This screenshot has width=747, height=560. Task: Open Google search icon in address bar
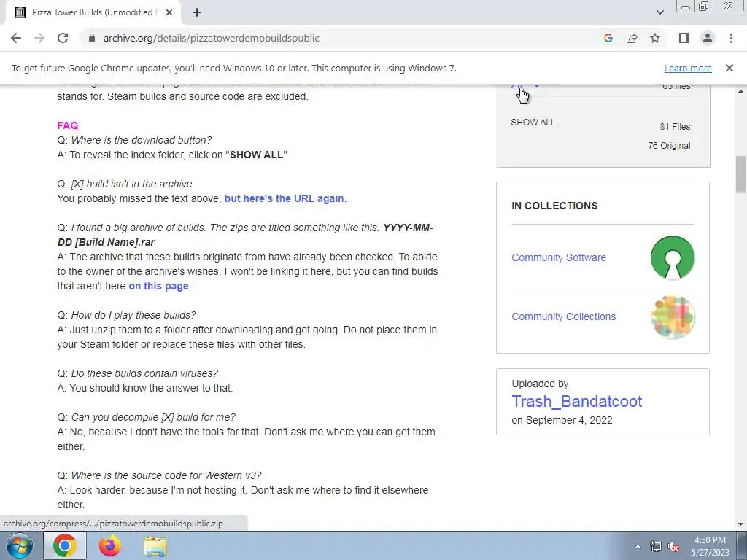click(608, 38)
